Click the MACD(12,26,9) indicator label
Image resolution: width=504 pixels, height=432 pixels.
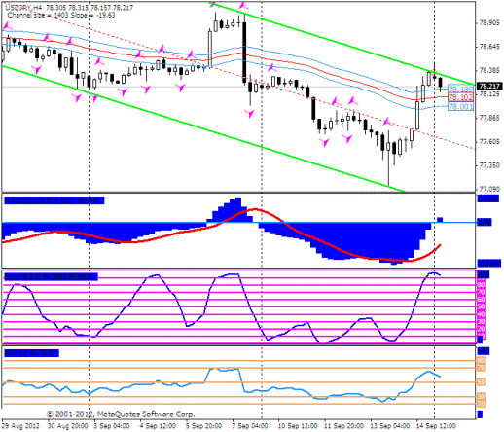coord(54,200)
